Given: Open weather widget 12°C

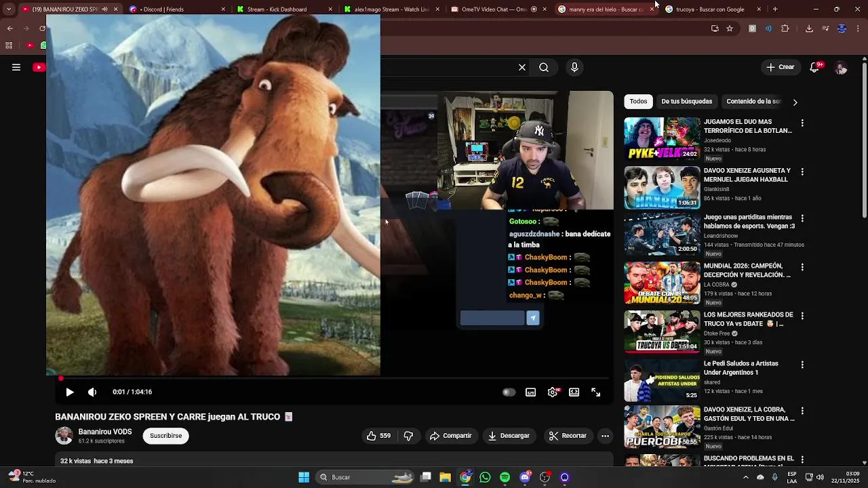Looking at the screenshot, I should [30, 477].
